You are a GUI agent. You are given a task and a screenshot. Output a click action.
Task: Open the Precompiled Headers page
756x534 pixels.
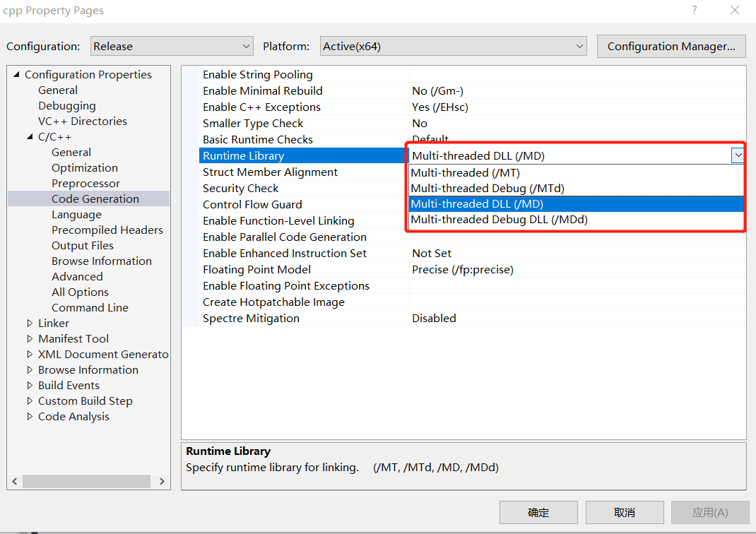[107, 230]
